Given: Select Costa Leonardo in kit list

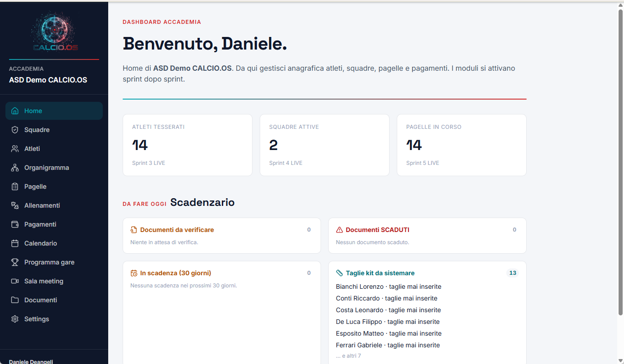Looking at the screenshot, I should [x=388, y=310].
